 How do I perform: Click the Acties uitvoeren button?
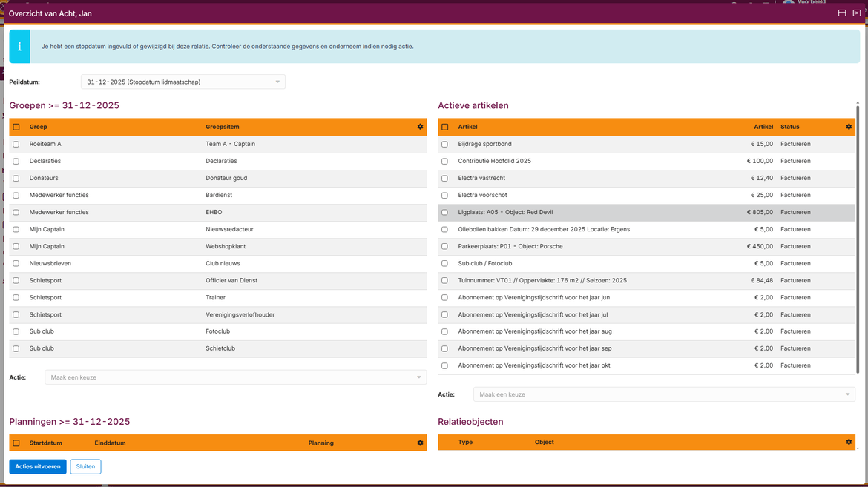(38, 467)
